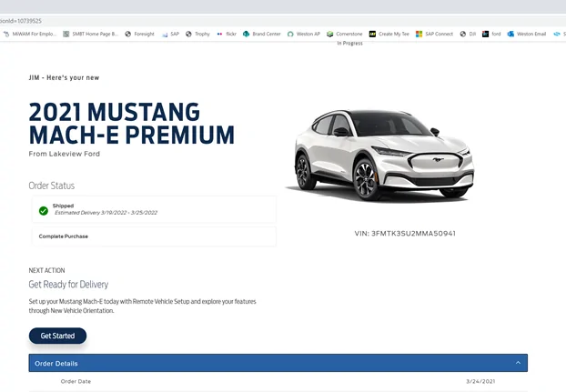Open the DJI bookmark

coord(468,34)
